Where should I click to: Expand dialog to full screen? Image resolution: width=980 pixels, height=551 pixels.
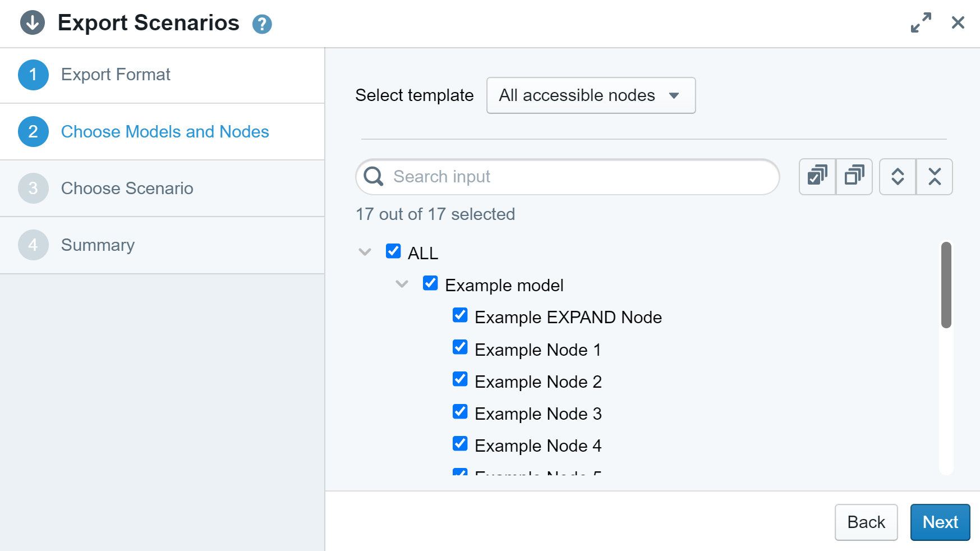[x=921, y=23]
